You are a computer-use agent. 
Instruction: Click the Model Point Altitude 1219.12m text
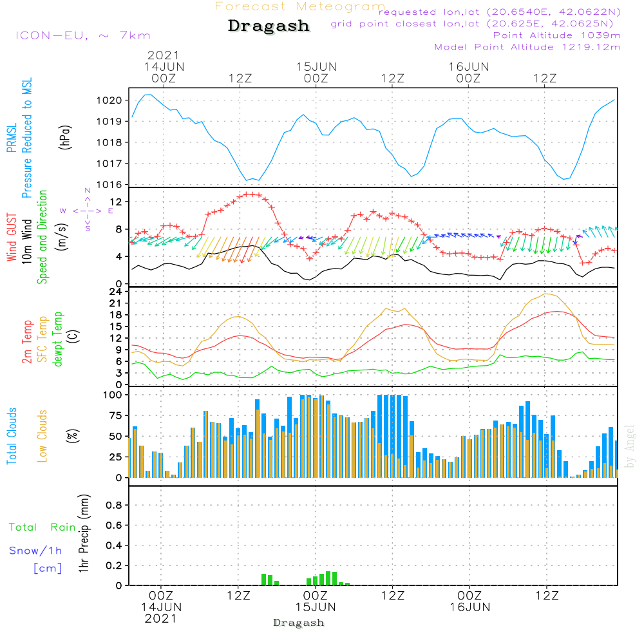527,47
